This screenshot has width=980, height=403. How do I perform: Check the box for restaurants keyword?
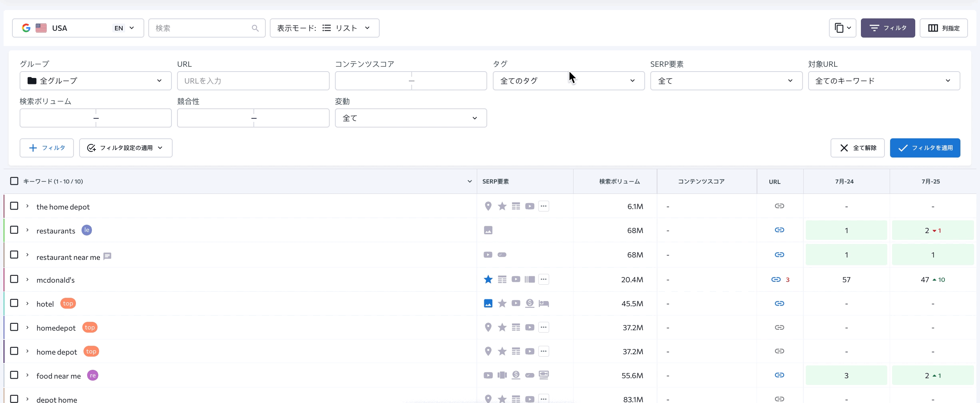tap(14, 230)
